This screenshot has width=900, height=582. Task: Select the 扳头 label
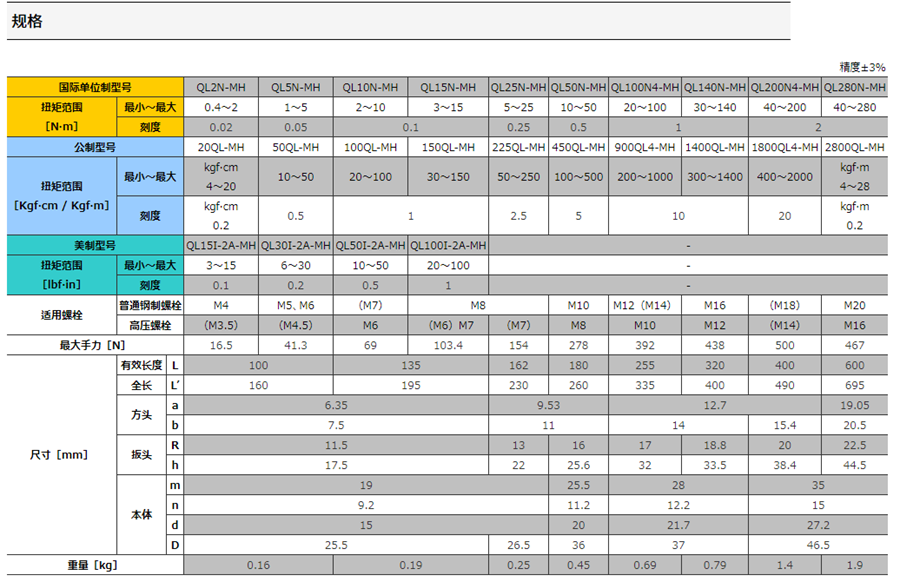click(x=141, y=455)
